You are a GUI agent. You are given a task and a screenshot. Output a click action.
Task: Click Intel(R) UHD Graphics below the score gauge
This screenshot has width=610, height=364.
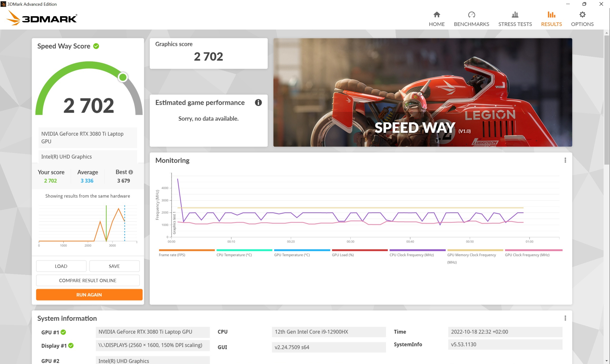tap(88, 157)
